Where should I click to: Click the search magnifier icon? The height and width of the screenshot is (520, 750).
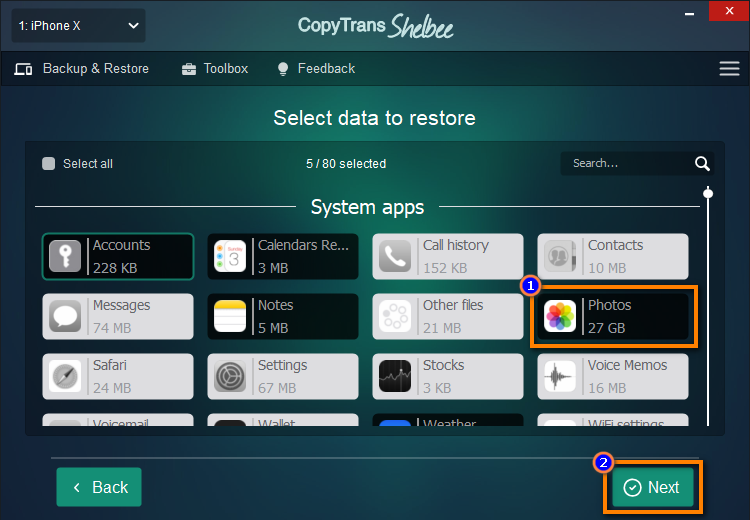(702, 164)
